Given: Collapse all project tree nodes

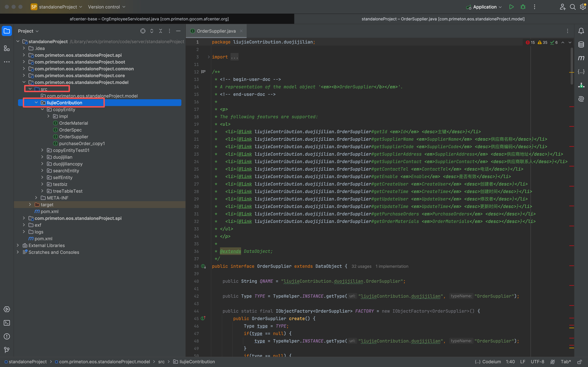Looking at the screenshot, I should coord(161,31).
